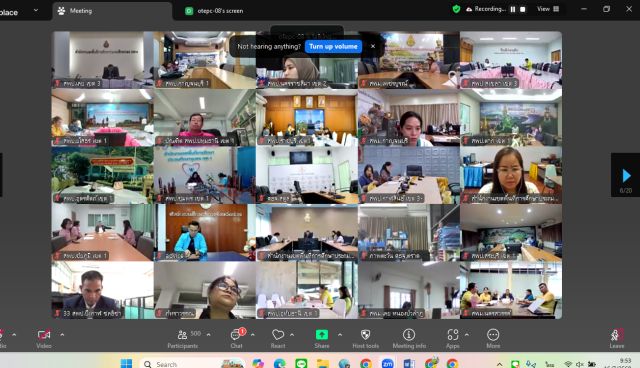Open Windows Start menu
This screenshot has height=368, width=640.
pyautogui.click(x=127, y=363)
